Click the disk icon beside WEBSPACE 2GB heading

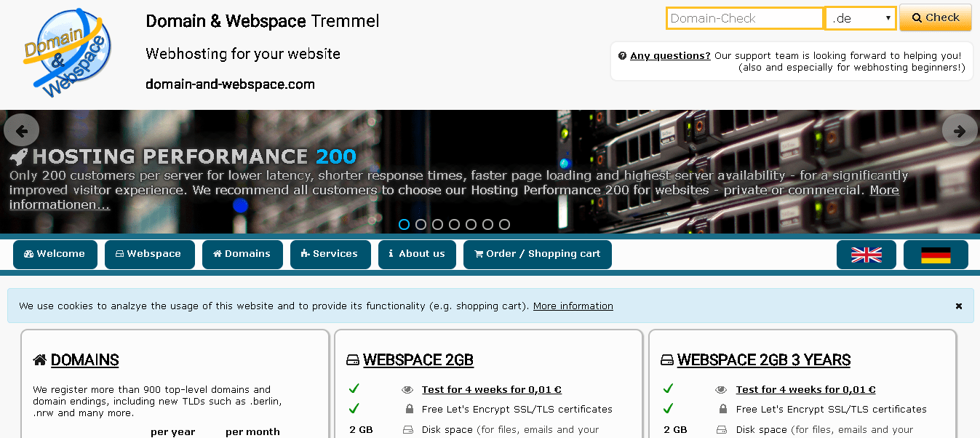(x=353, y=360)
